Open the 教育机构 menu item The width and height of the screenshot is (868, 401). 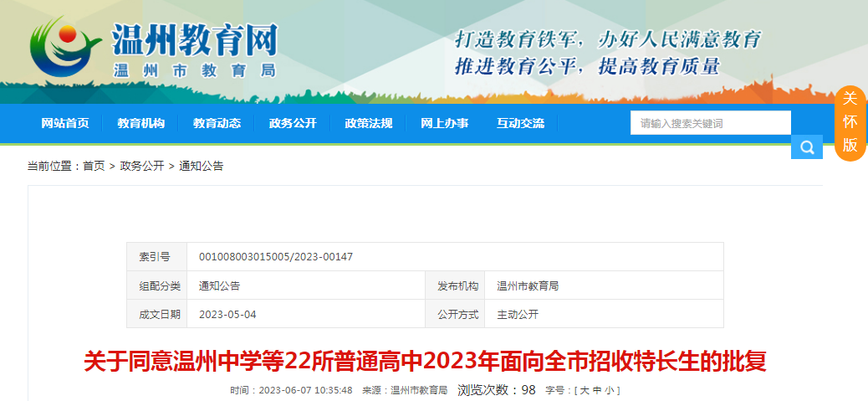tap(141, 123)
